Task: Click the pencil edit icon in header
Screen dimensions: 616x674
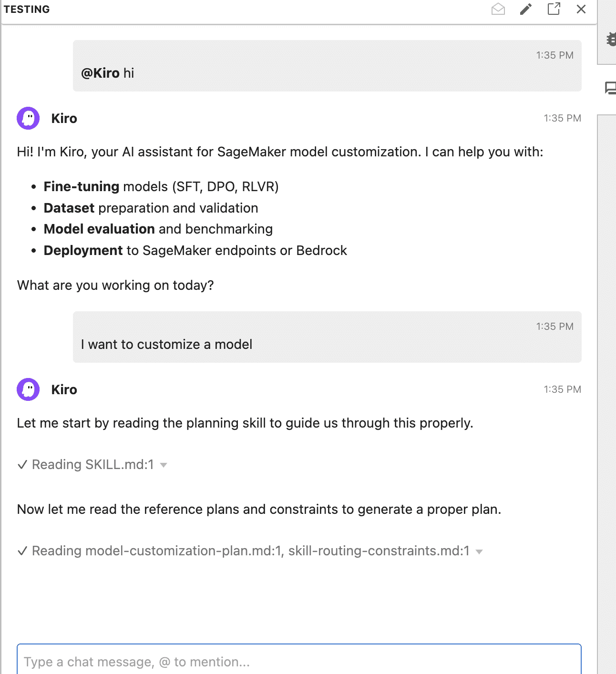Action: click(526, 9)
